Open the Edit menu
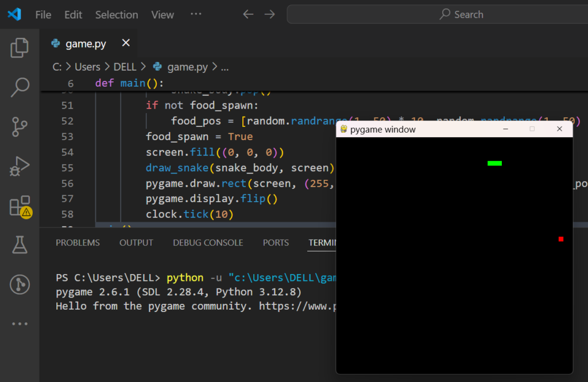 pos(73,14)
